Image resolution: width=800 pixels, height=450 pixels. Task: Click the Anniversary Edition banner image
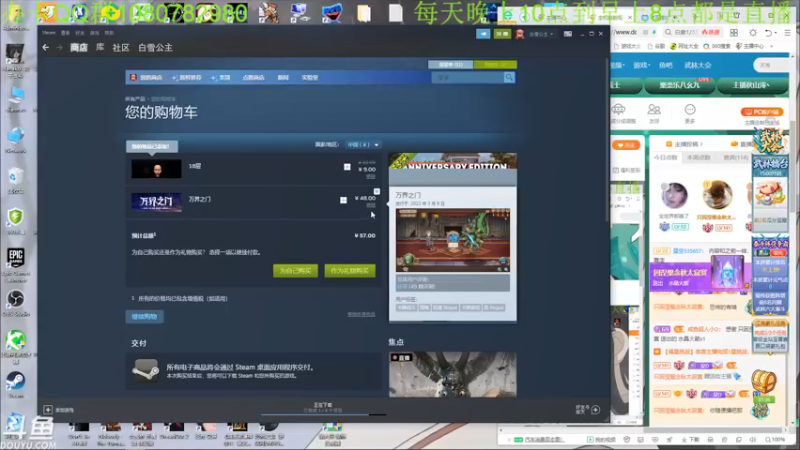tap(453, 161)
